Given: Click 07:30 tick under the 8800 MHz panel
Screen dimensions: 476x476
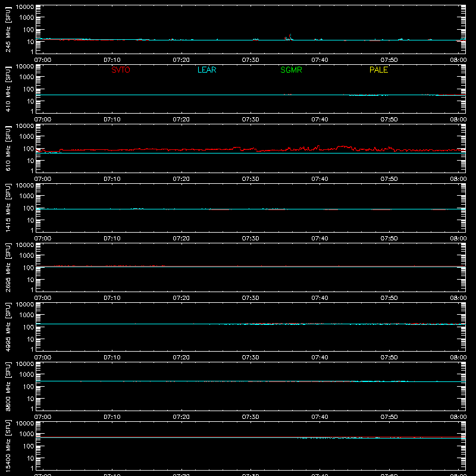Looking at the screenshot, I should 250,417.
